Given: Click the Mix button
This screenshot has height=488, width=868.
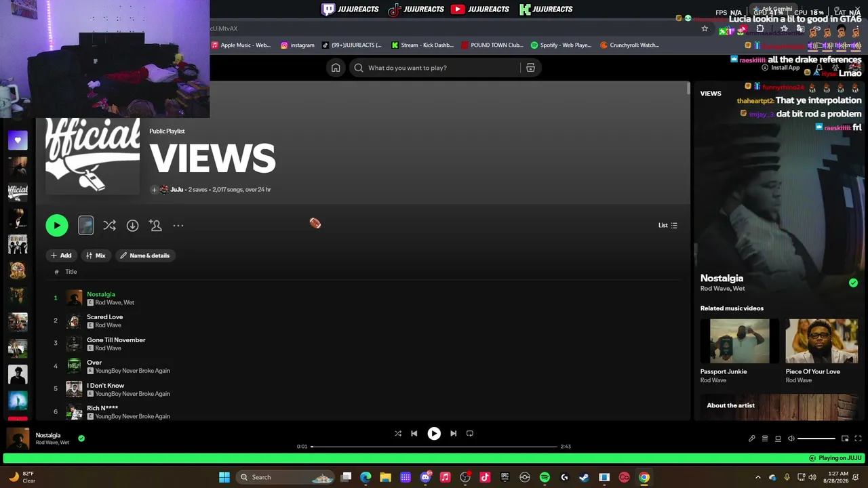Looking at the screenshot, I should 96,256.
